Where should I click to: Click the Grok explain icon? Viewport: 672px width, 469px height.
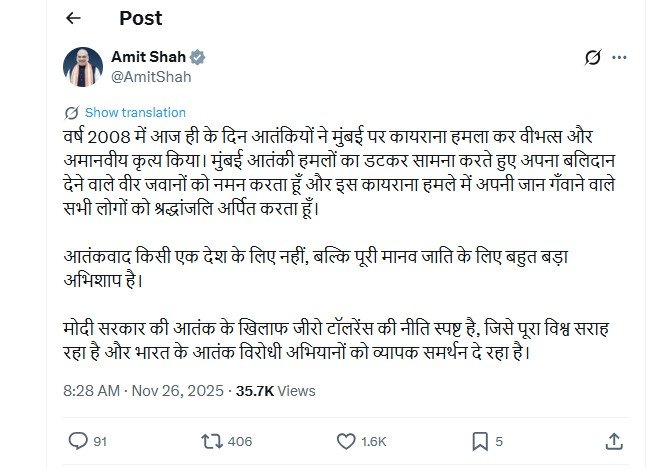[x=592, y=58]
